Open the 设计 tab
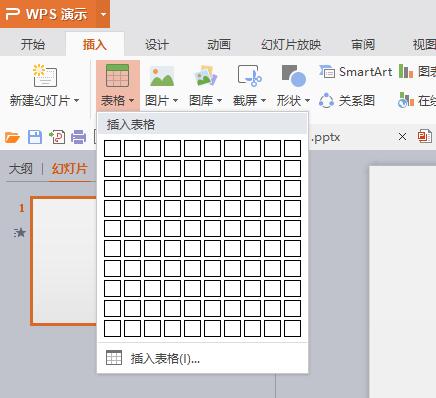 tap(157, 44)
